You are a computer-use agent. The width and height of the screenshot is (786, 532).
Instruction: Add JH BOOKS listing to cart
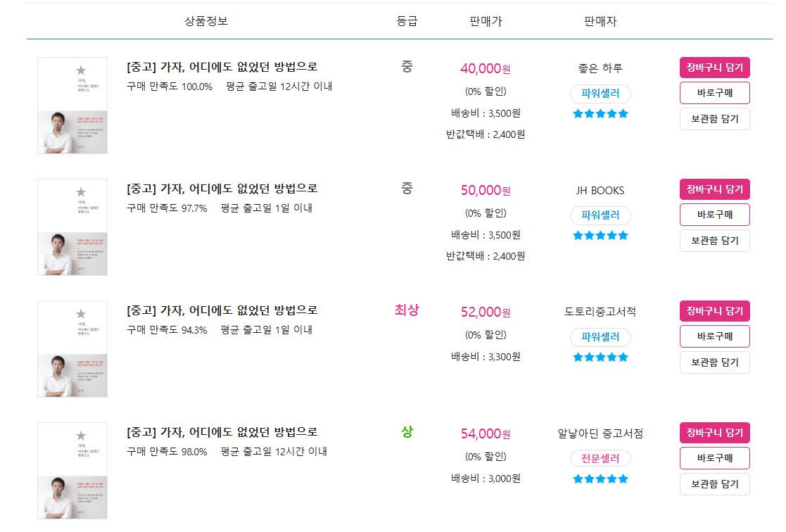[x=714, y=189]
